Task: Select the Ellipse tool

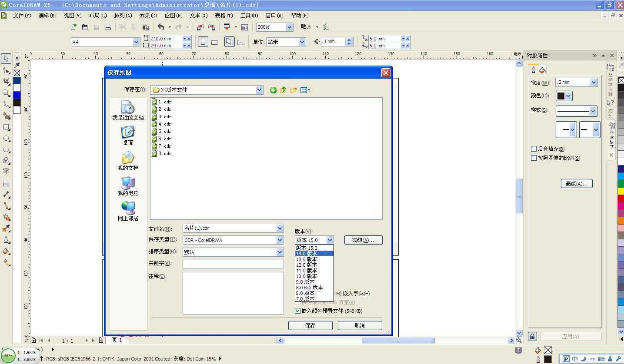Action: tap(6, 138)
